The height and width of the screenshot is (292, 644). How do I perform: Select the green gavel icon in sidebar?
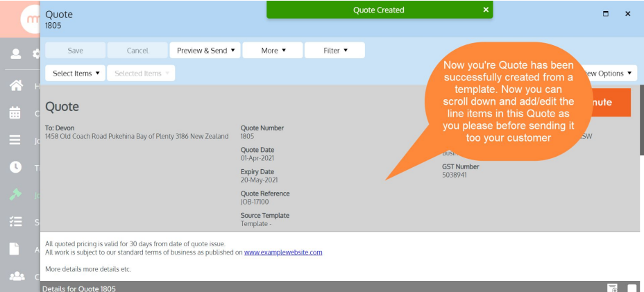click(x=15, y=195)
